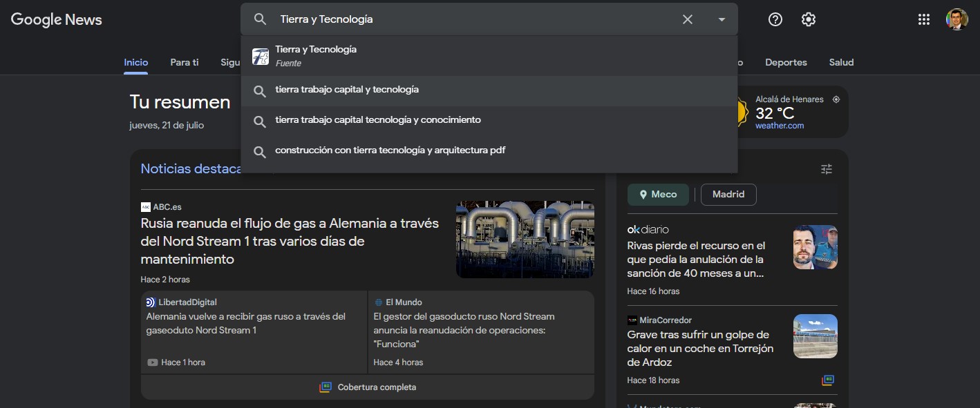
Task: Open full coverage icon on MiraCorredor story
Action: click(828, 380)
